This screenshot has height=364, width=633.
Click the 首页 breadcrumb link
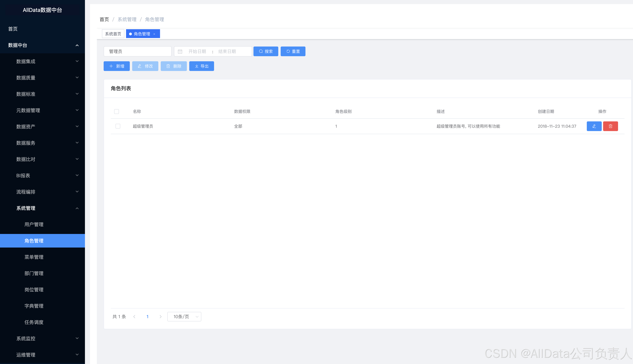[x=104, y=19]
